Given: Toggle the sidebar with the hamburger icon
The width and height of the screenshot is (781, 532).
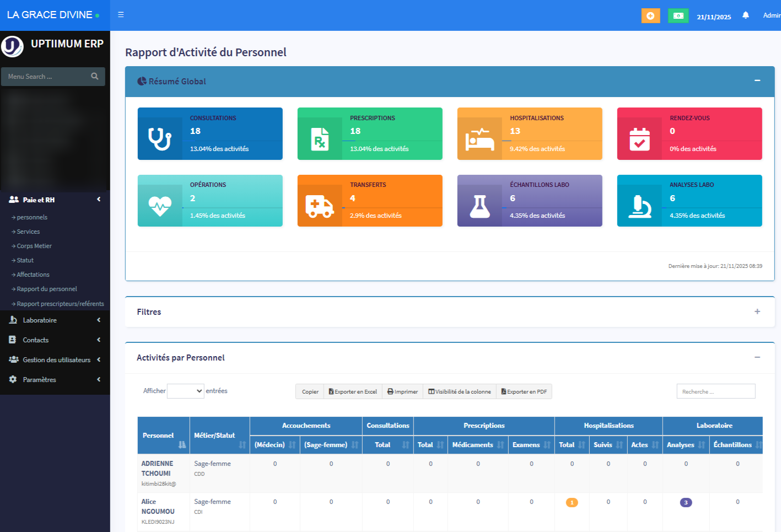Looking at the screenshot, I should 120,15.
